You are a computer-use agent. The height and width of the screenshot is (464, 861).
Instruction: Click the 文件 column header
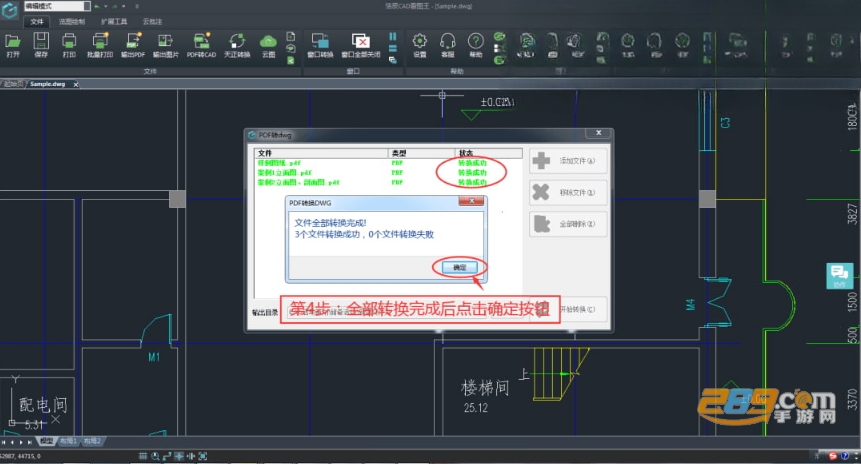[321, 153]
